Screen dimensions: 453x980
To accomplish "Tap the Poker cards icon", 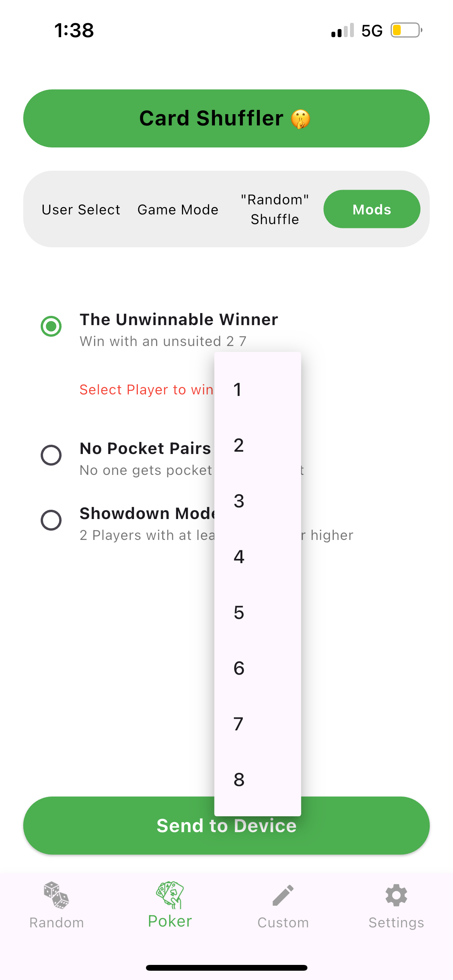I will click(x=170, y=894).
